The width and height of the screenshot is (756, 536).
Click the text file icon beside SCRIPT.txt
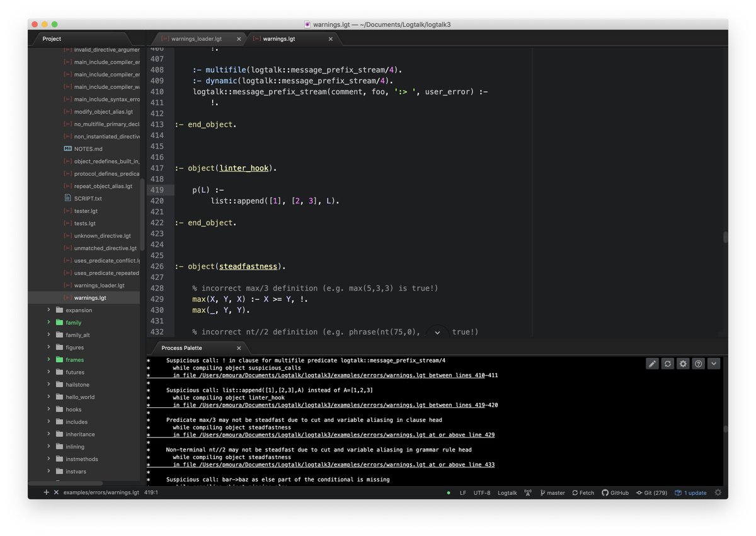point(68,198)
